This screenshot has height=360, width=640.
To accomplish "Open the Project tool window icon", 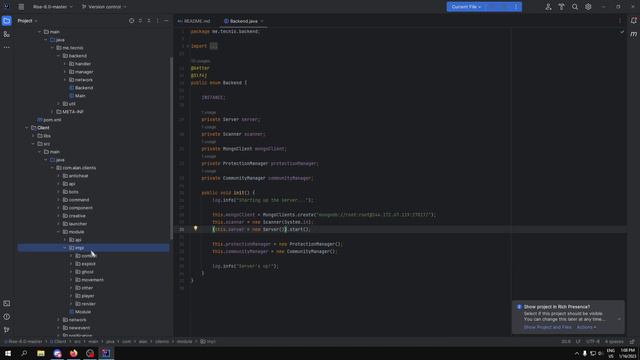I will [7, 21].
